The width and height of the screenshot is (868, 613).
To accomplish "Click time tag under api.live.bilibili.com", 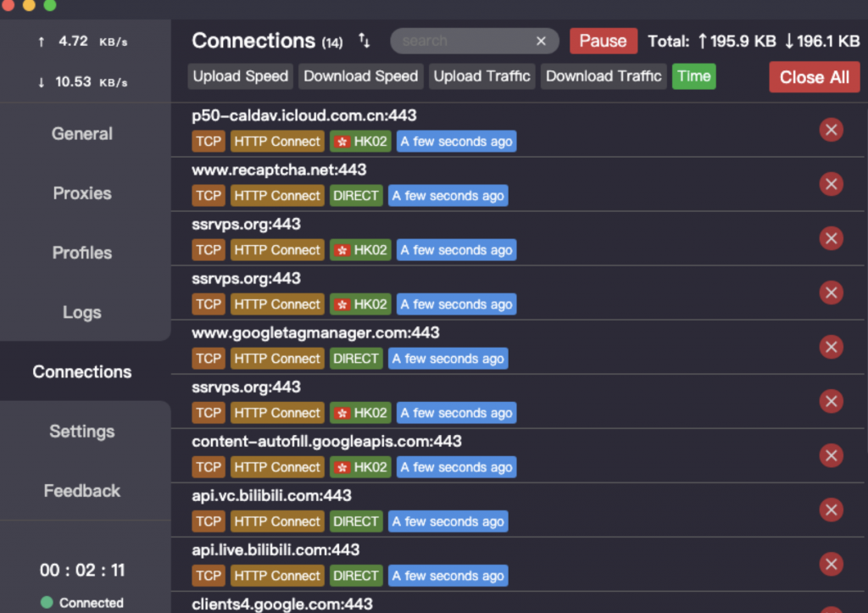I will (448, 576).
